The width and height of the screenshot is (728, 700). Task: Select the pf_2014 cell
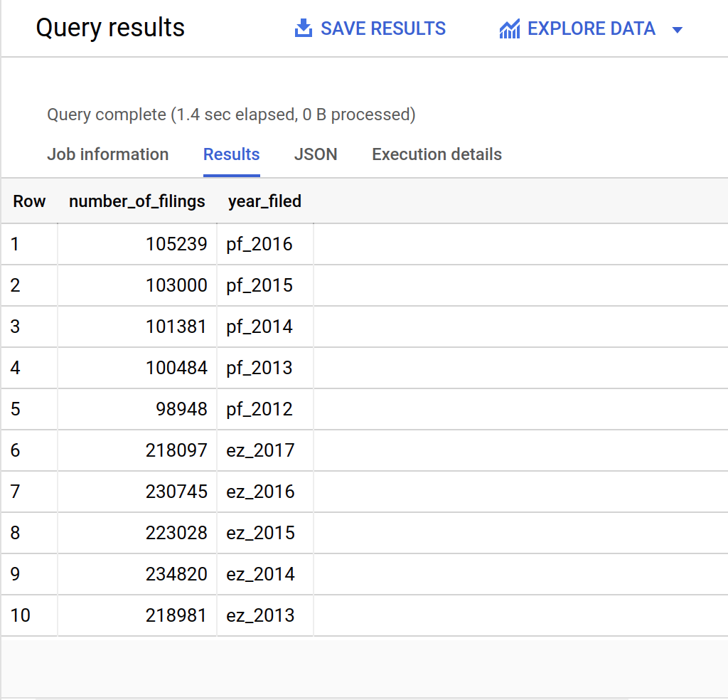(265, 327)
